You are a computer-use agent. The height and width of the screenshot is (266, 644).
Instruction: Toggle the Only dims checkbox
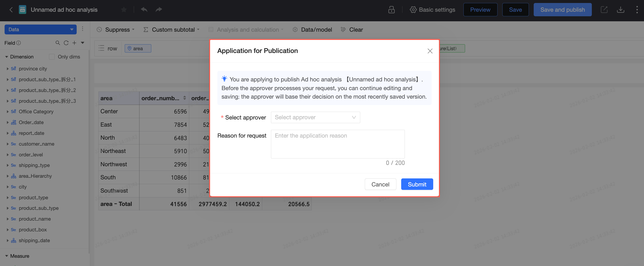tap(52, 57)
